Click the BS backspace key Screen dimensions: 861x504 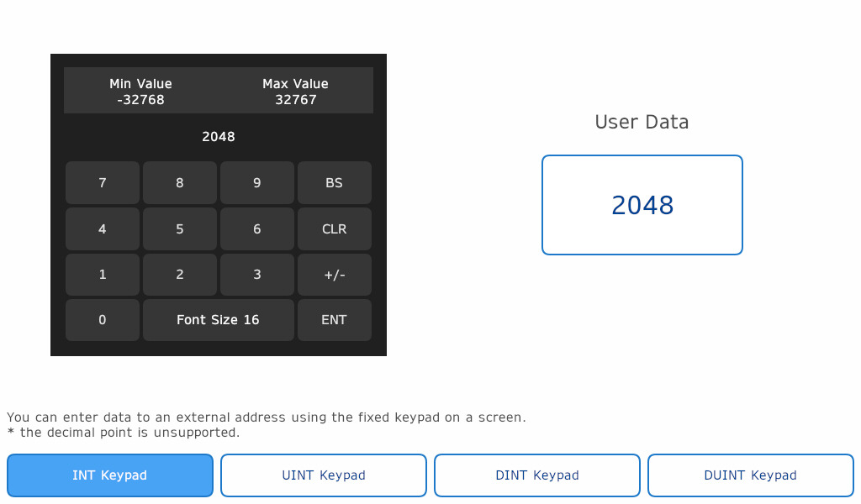pos(335,182)
